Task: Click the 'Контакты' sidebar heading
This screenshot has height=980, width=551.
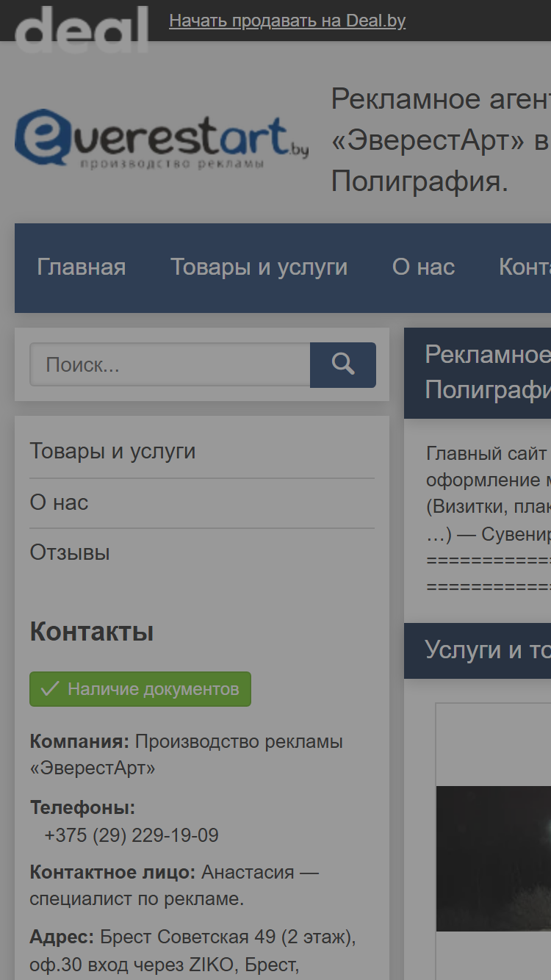Action: point(92,632)
